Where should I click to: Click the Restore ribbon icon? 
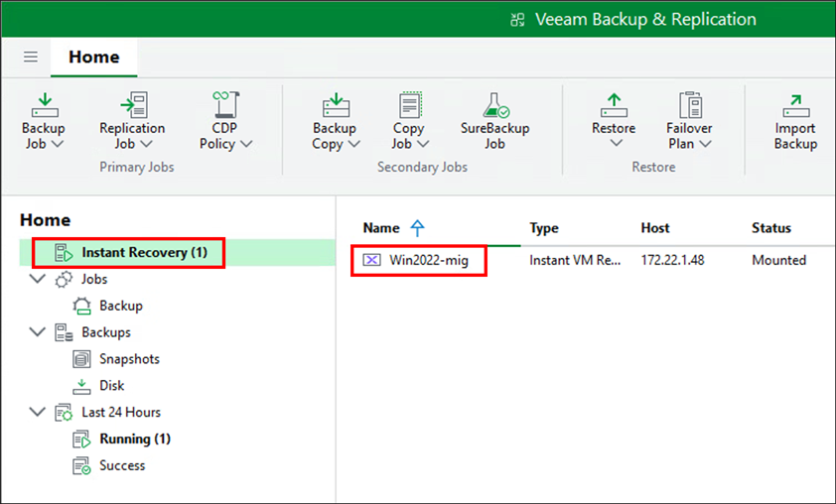point(614,105)
